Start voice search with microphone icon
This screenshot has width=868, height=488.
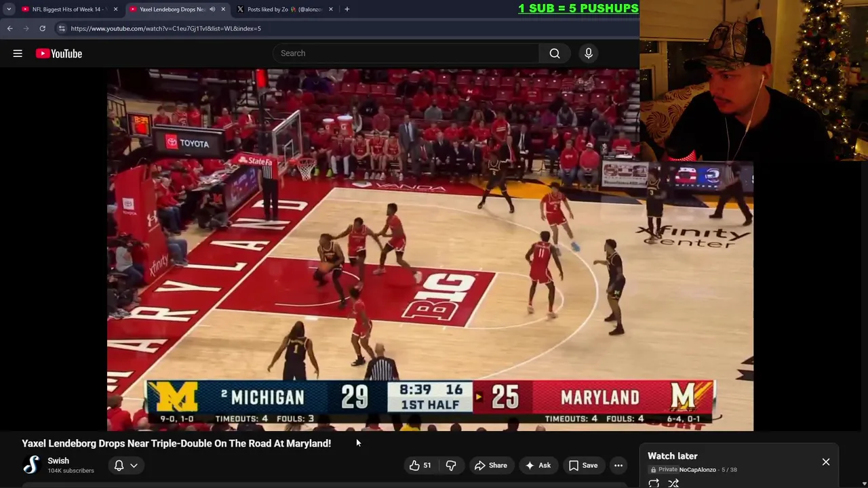click(x=589, y=54)
